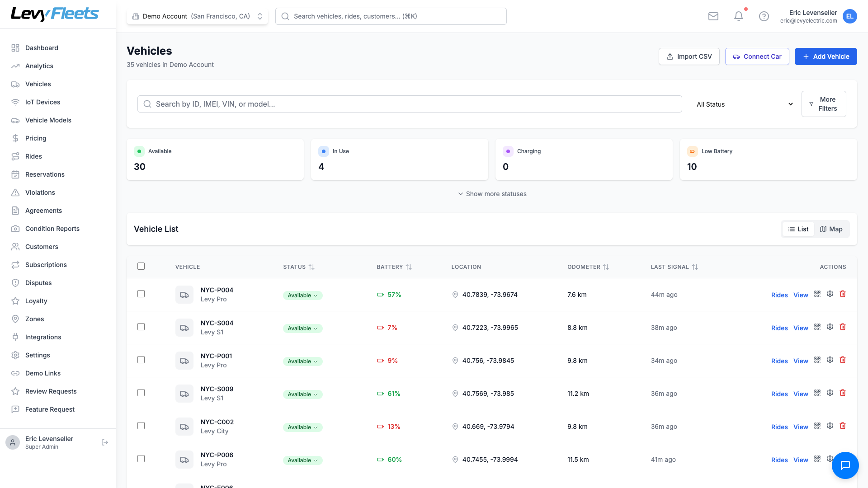Delete vehicle NYC-S004 with trash icon
The height and width of the screenshot is (488, 868).
coord(843,327)
